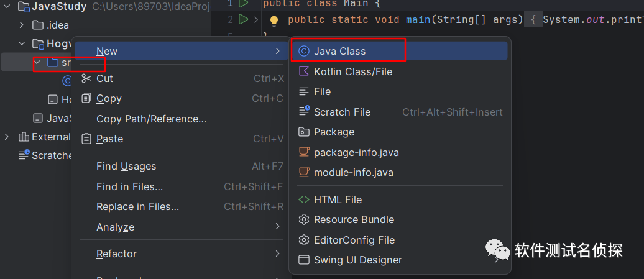Click the Scratch File icon
The image size is (644, 279).
pyautogui.click(x=304, y=112)
